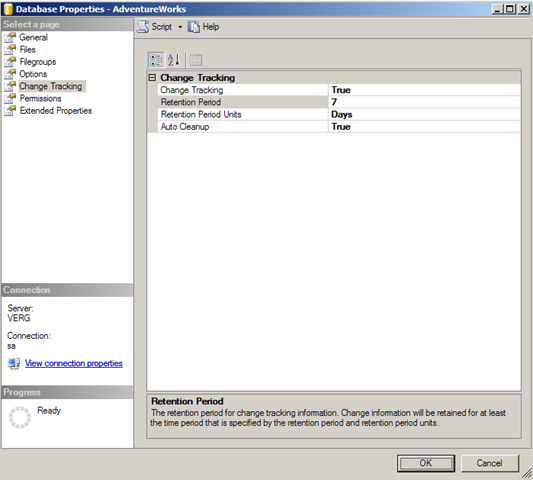This screenshot has width=533, height=480.
Task: Open the General page
Action: (33, 37)
